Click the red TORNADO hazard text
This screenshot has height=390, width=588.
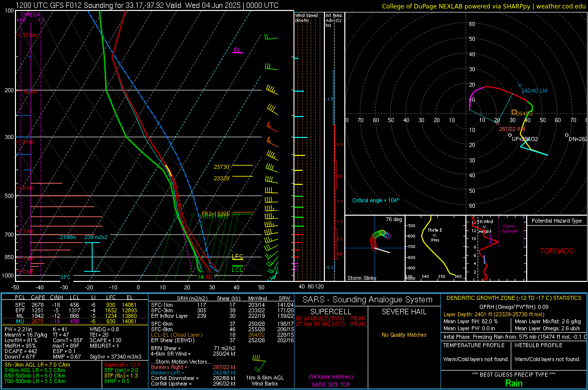point(557,251)
